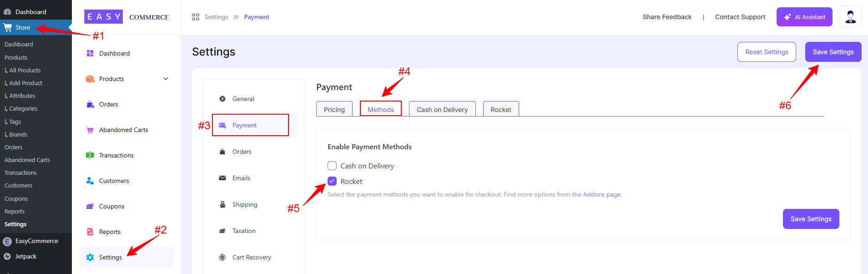Select General in settings menu

[x=243, y=99]
